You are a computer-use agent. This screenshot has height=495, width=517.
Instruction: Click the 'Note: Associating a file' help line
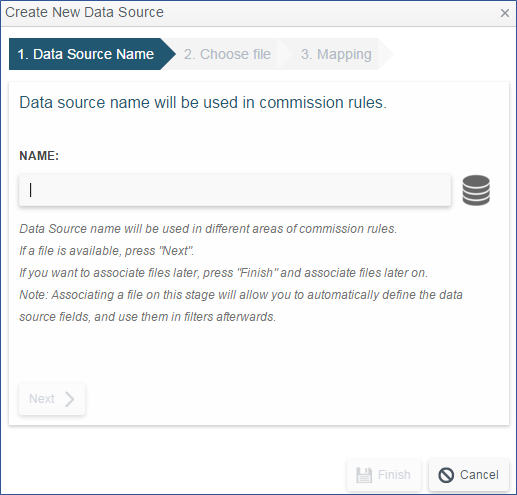(x=241, y=295)
